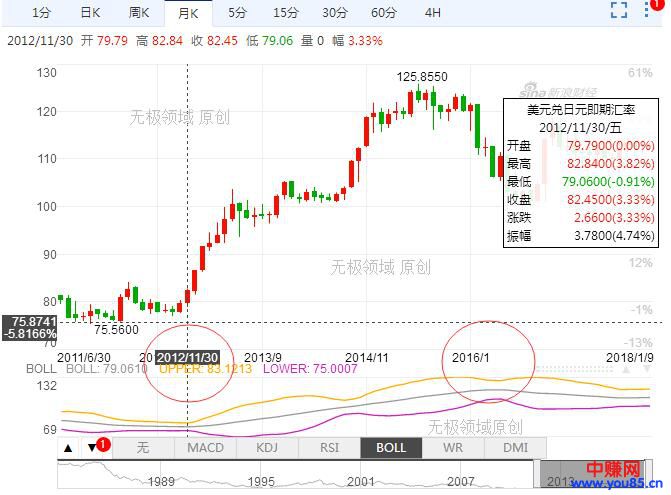Switch to the 1分 chart tab
The image size is (671, 495).
41,12
